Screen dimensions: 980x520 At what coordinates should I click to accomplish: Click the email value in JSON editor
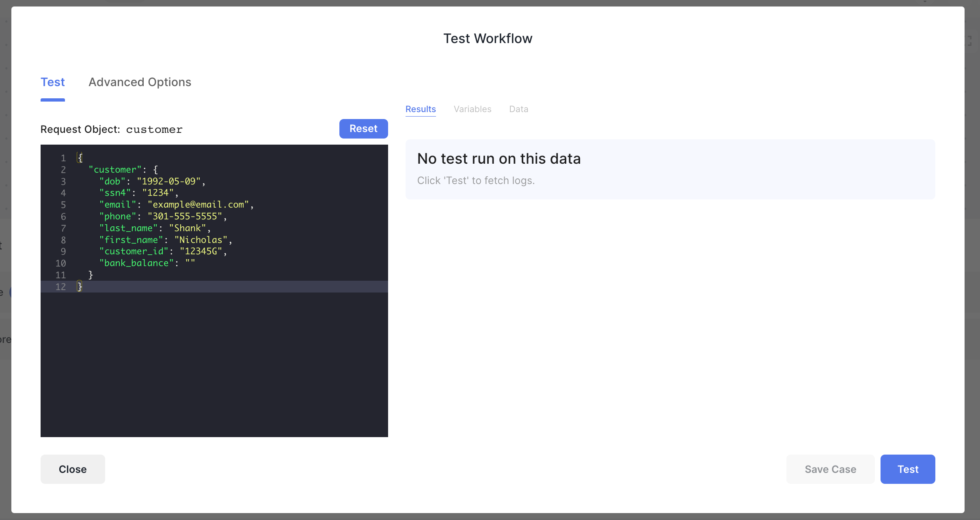198,205
